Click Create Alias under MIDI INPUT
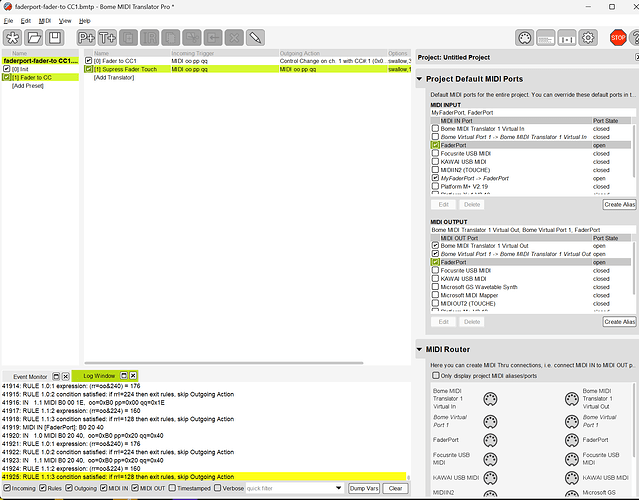 619,205
